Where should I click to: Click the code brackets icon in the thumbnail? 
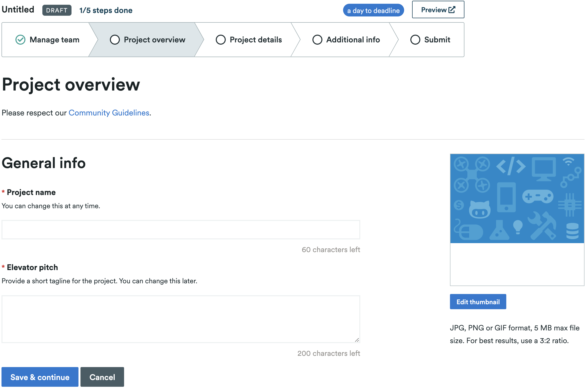(511, 166)
